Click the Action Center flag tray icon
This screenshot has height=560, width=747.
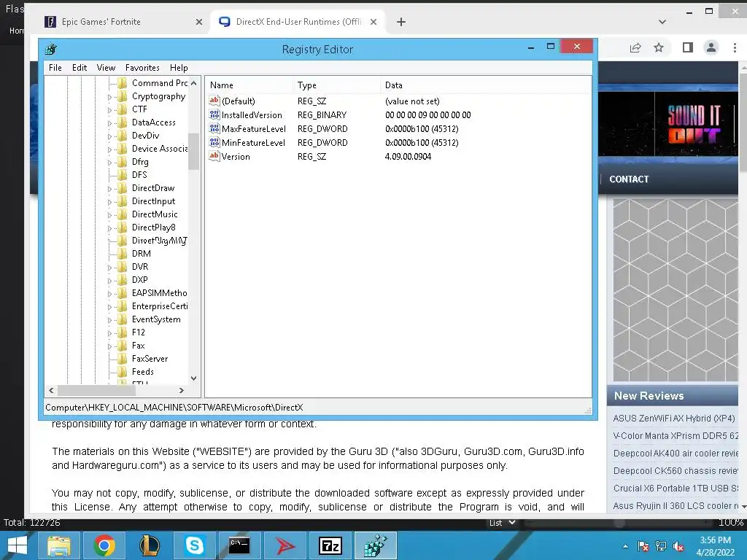(643, 546)
